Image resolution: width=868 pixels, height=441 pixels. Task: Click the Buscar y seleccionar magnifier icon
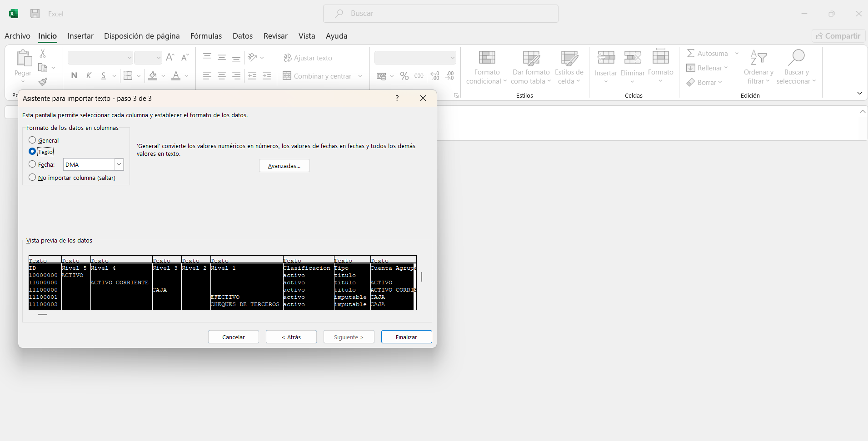point(796,58)
